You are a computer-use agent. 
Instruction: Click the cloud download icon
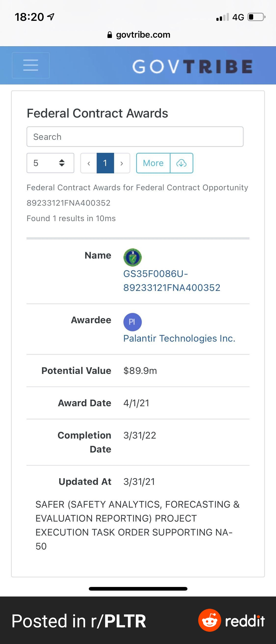click(182, 163)
